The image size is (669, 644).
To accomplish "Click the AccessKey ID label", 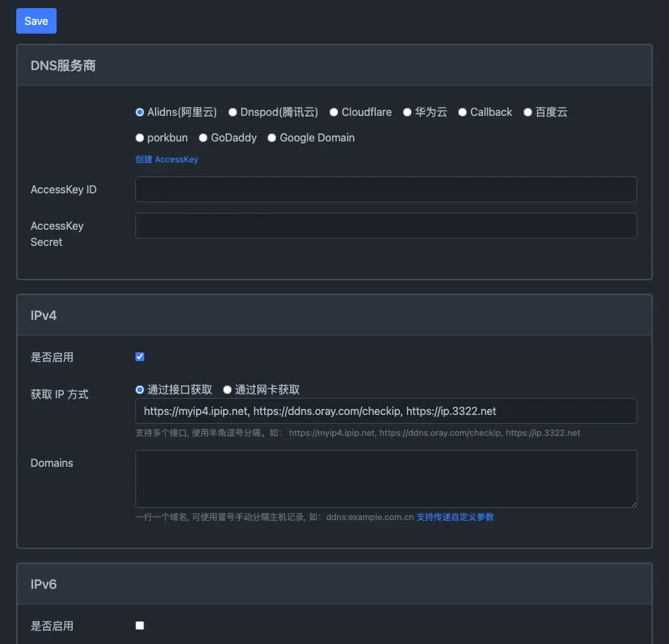I will 63,189.
